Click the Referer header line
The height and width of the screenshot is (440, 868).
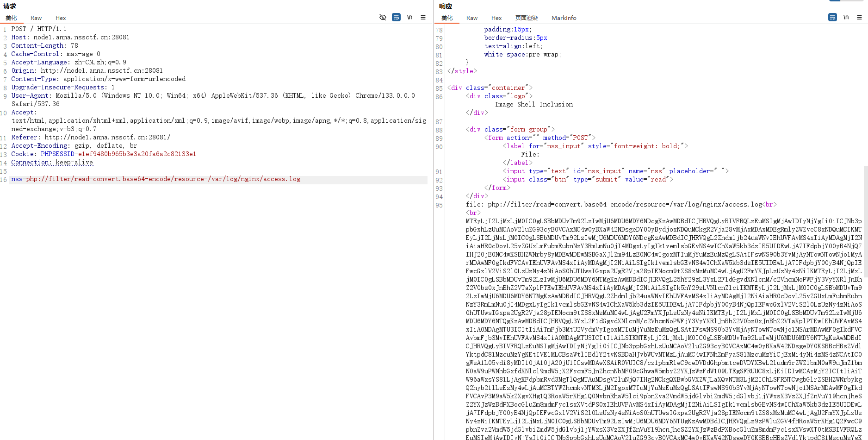point(91,138)
